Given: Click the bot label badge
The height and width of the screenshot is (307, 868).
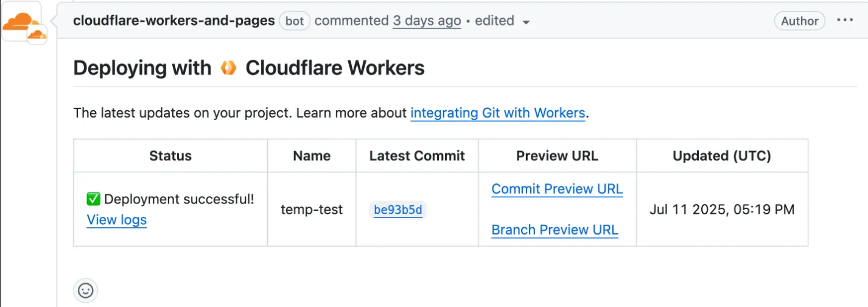Looking at the screenshot, I should [x=295, y=21].
